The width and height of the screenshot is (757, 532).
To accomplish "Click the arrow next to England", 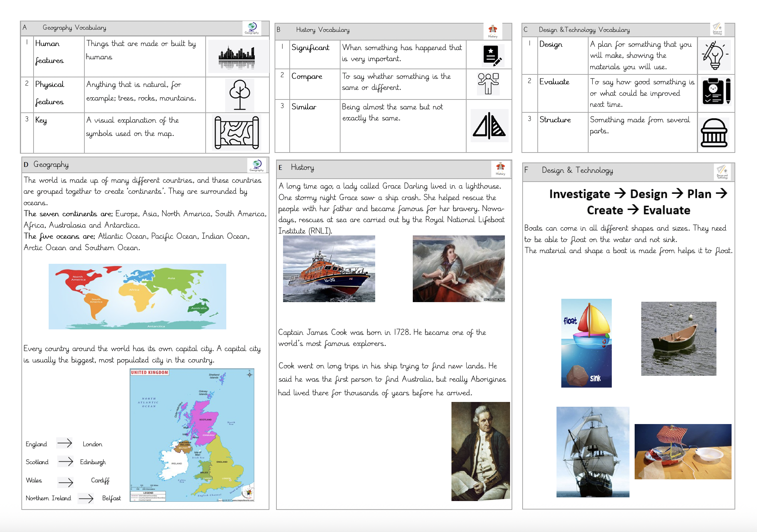I will point(64,443).
